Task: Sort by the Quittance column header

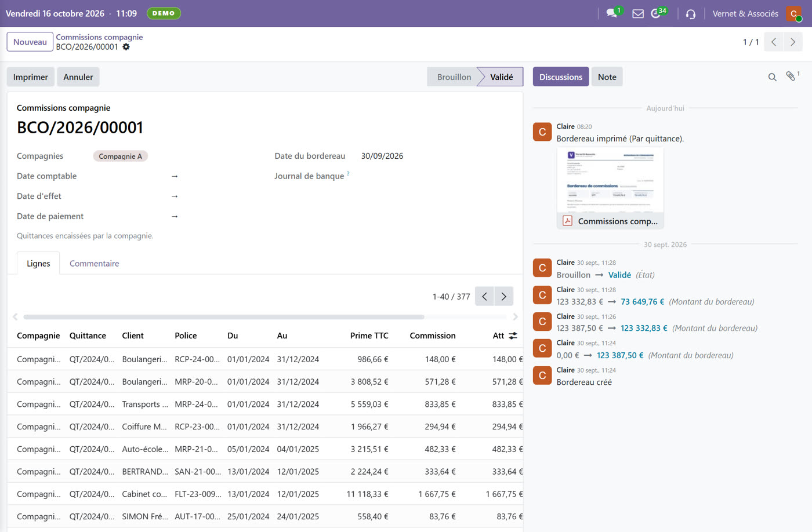Action: click(88, 336)
